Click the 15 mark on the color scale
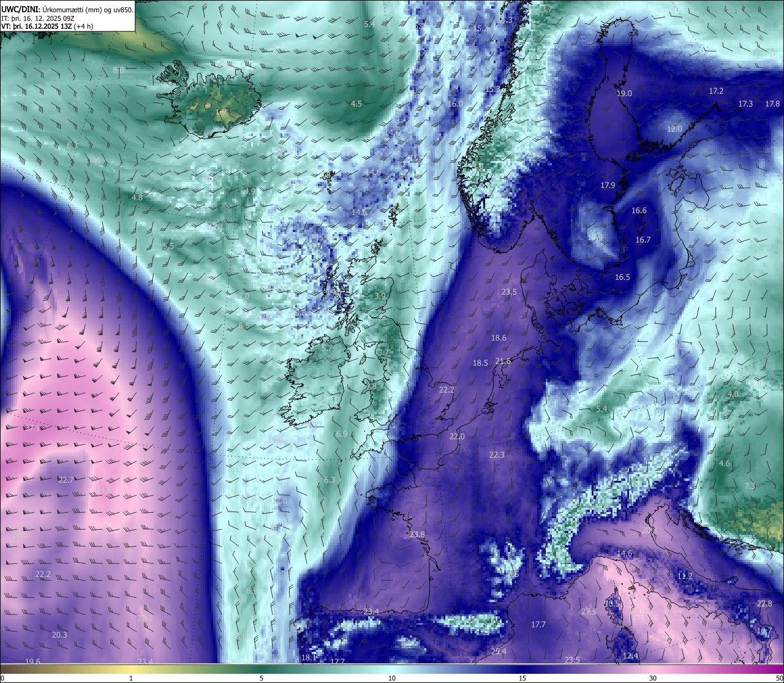The image size is (784, 683). (522, 677)
